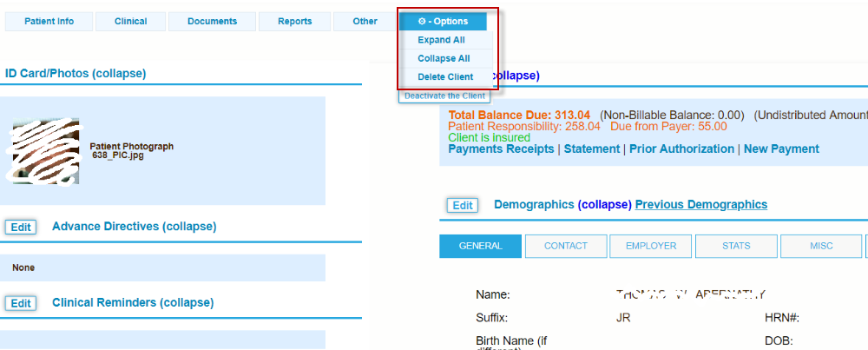
Task: Open the Clinical menu
Action: (x=130, y=22)
